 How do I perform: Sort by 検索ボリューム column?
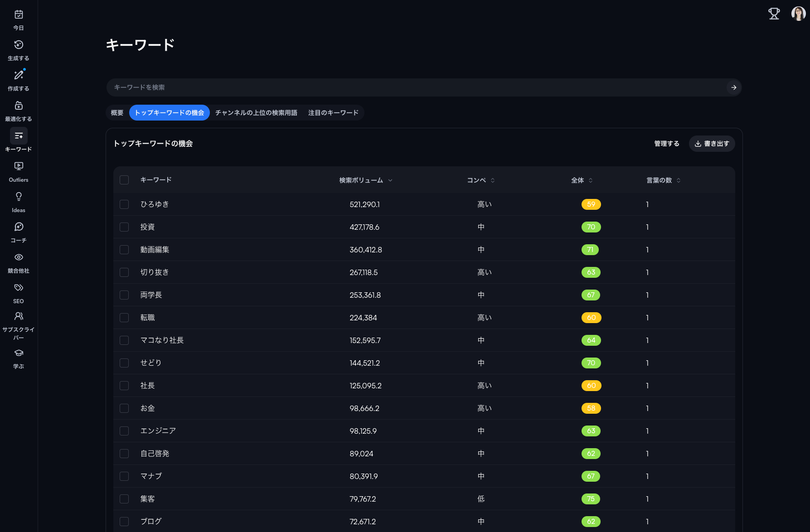coord(366,180)
